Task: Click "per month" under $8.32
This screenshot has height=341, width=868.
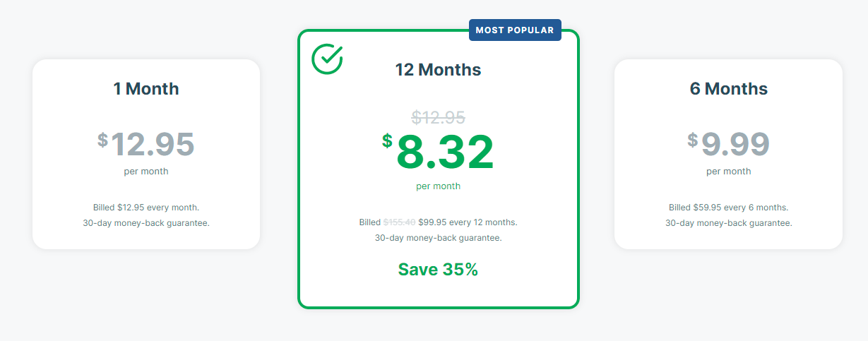Action: pos(438,186)
